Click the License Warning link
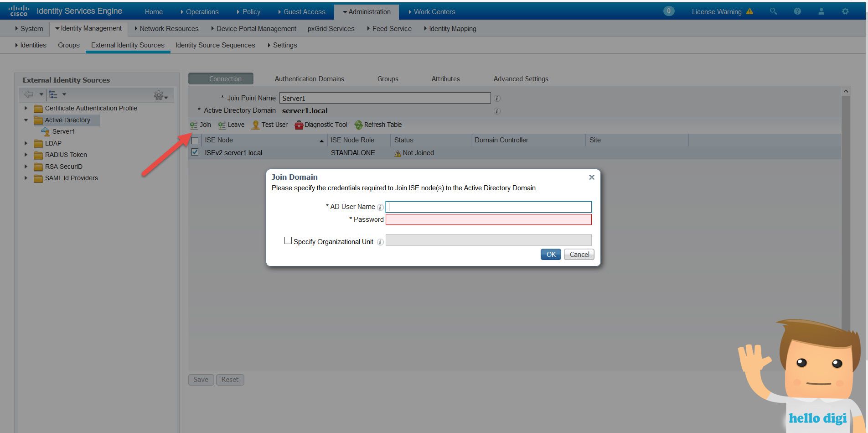The height and width of the screenshot is (433, 868). 717,12
